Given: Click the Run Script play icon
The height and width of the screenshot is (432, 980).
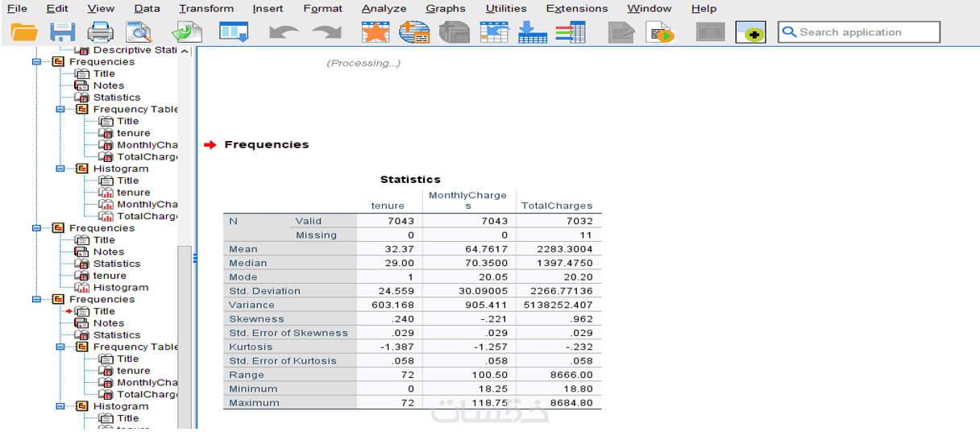Looking at the screenshot, I should point(660,32).
